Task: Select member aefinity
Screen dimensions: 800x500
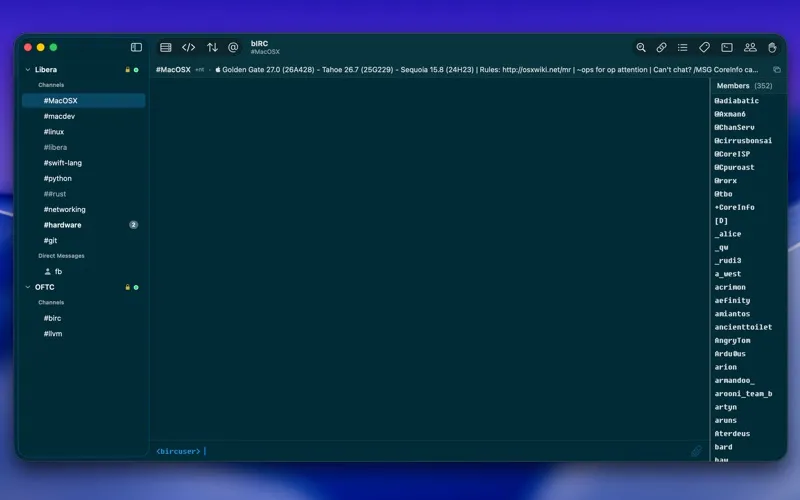Action: click(x=732, y=301)
